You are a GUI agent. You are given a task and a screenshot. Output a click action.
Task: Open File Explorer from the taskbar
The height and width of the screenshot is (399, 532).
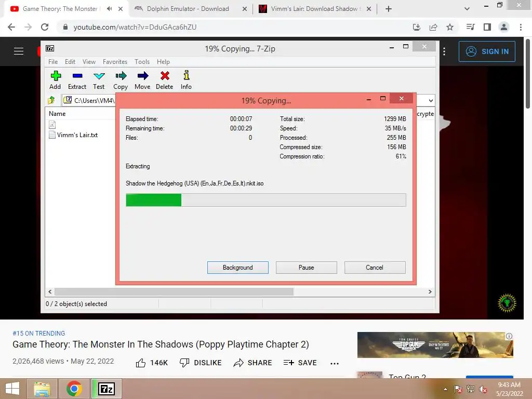click(x=42, y=389)
